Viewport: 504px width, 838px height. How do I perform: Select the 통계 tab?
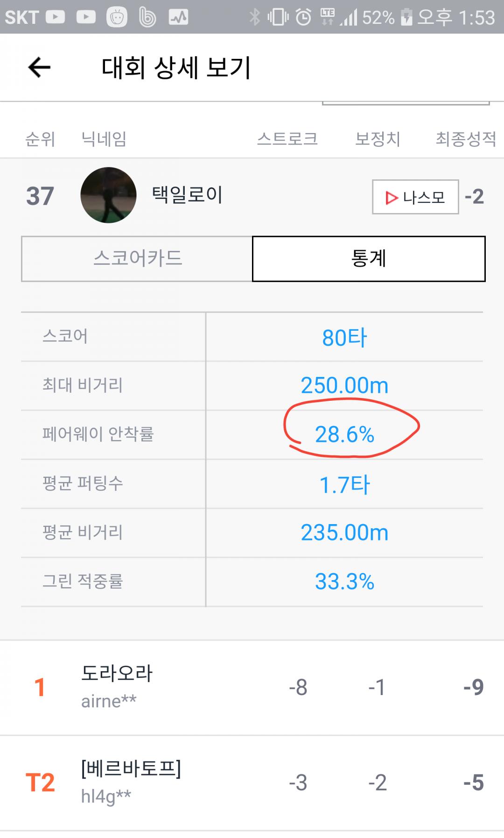click(369, 259)
